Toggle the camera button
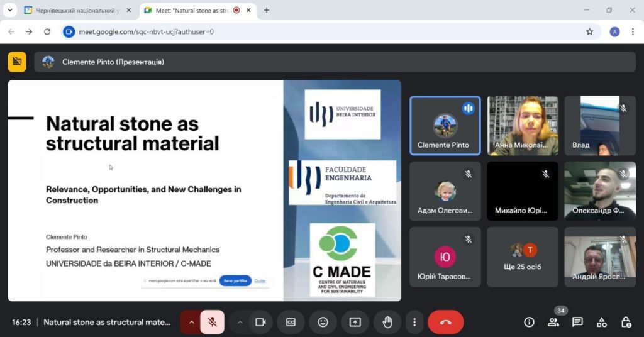Viewport: 644px width, 337px height. [x=260, y=322]
